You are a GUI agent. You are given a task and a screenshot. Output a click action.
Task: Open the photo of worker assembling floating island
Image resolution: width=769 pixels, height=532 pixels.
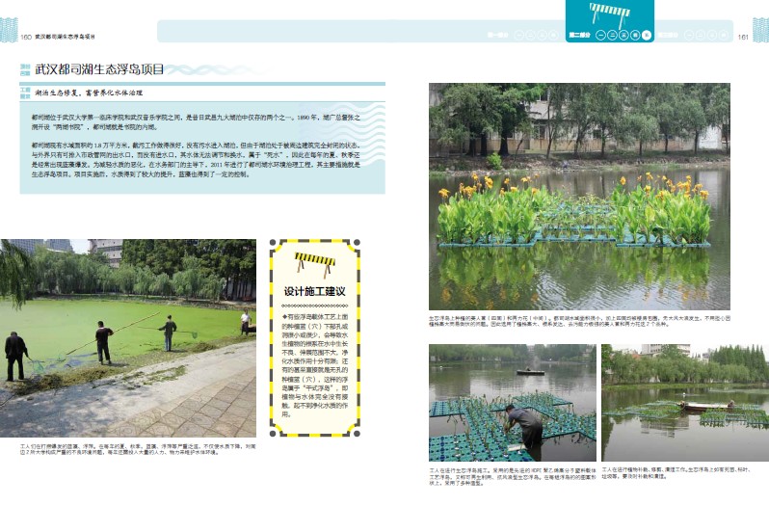[512, 404]
